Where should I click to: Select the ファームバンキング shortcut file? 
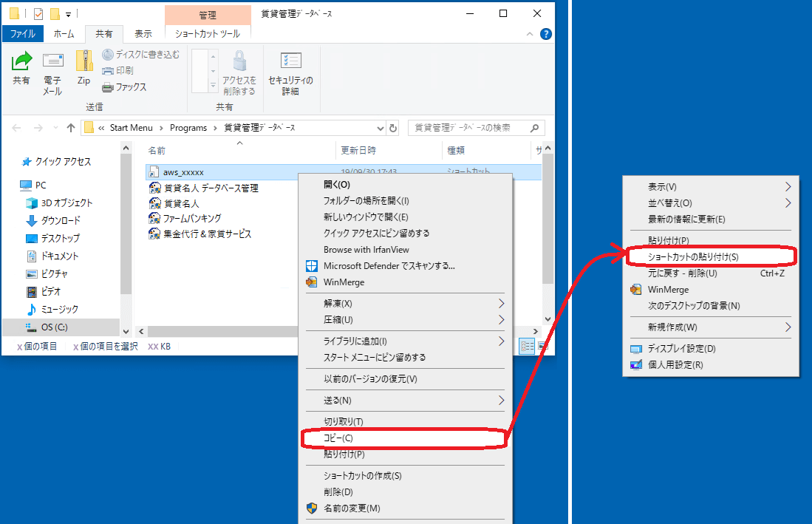(x=191, y=218)
